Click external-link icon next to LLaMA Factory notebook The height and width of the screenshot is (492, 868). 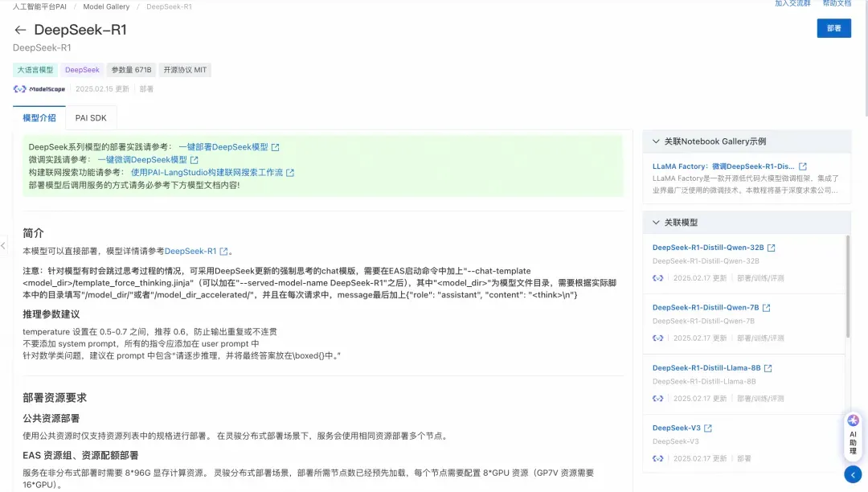(803, 166)
